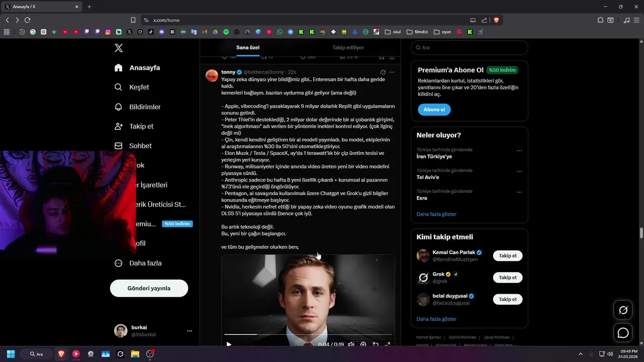
Task: Click Daha fazla göster under trends
Action: pos(436,214)
